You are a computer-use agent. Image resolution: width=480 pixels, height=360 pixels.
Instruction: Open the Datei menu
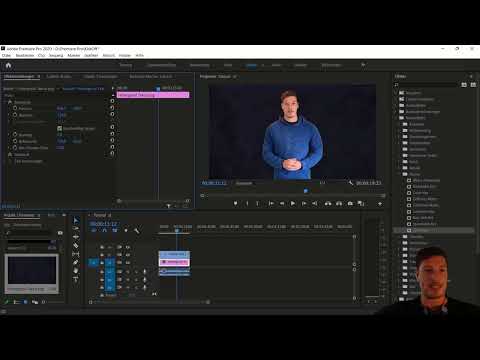[6, 55]
